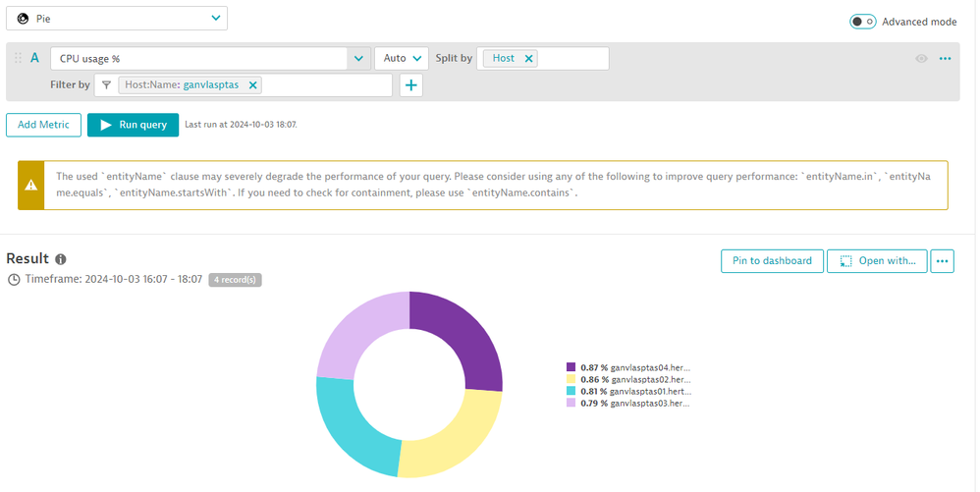Click the filter funnel icon
980x492 pixels.
point(107,85)
